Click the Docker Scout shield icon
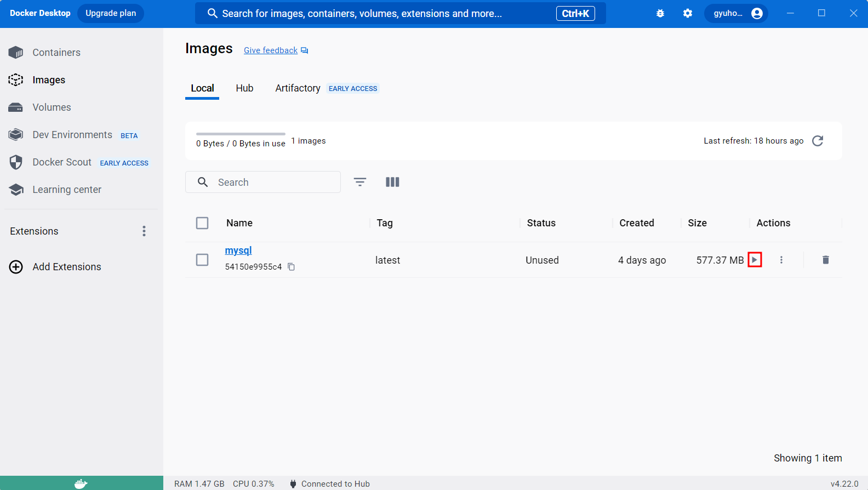The width and height of the screenshot is (868, 490). tap(16, 162)
